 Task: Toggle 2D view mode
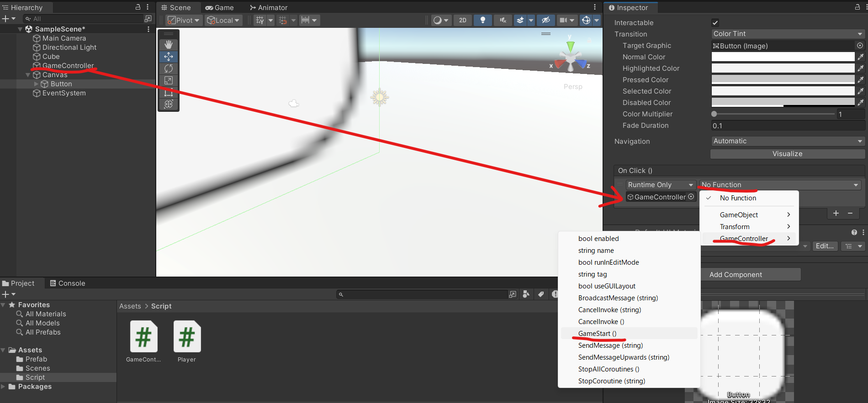[463, 20]
